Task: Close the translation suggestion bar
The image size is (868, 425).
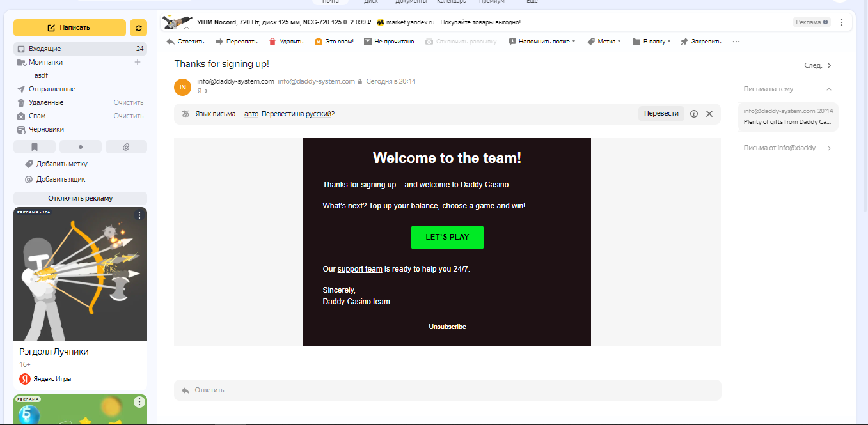Action: coord(709,114)
